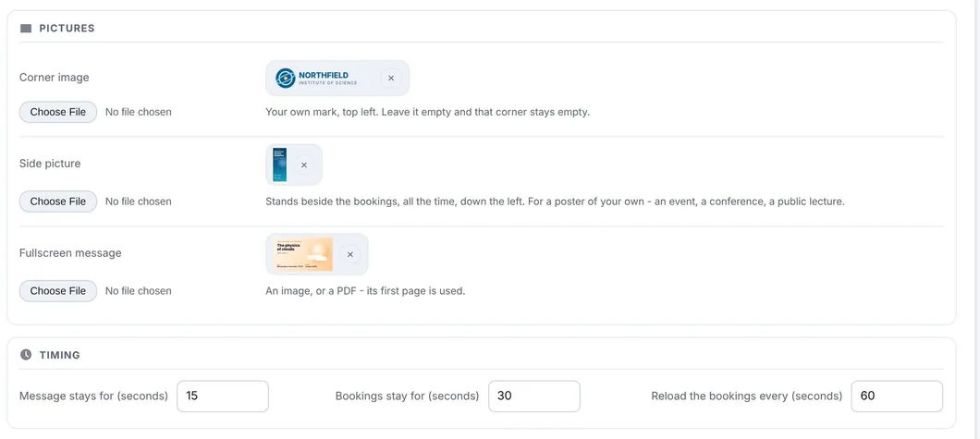This screenshot has height=439, width=980.
Task: Click the 'Message stays for (seconds)' label
Action: pyautogui.click(x=93, y=396)
